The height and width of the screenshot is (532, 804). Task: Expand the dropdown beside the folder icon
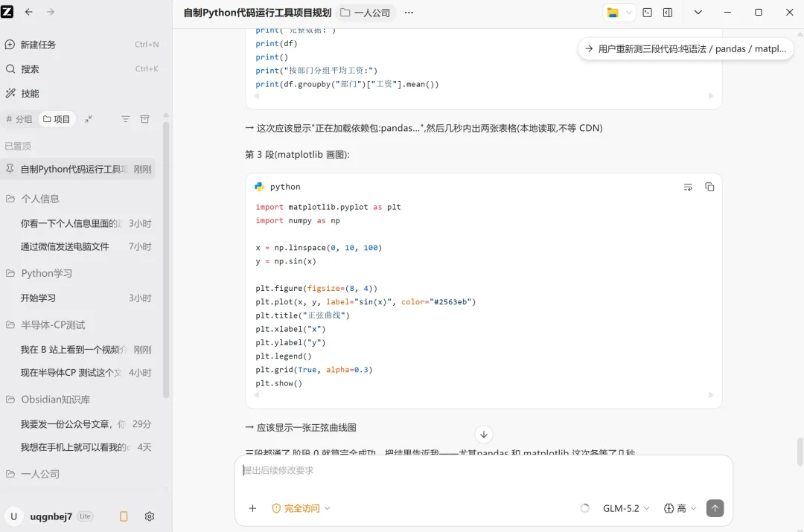(628, 13)
